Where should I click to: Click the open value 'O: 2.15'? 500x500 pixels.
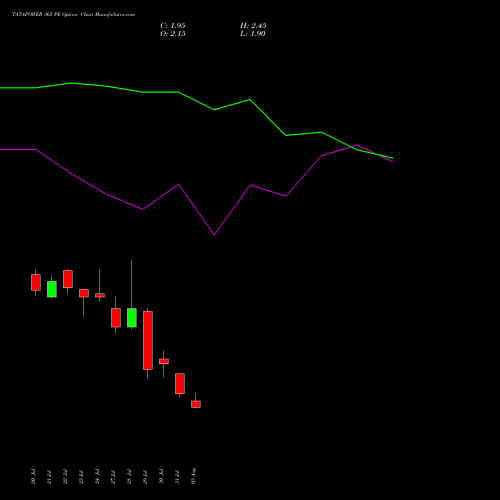pos(173,34)
